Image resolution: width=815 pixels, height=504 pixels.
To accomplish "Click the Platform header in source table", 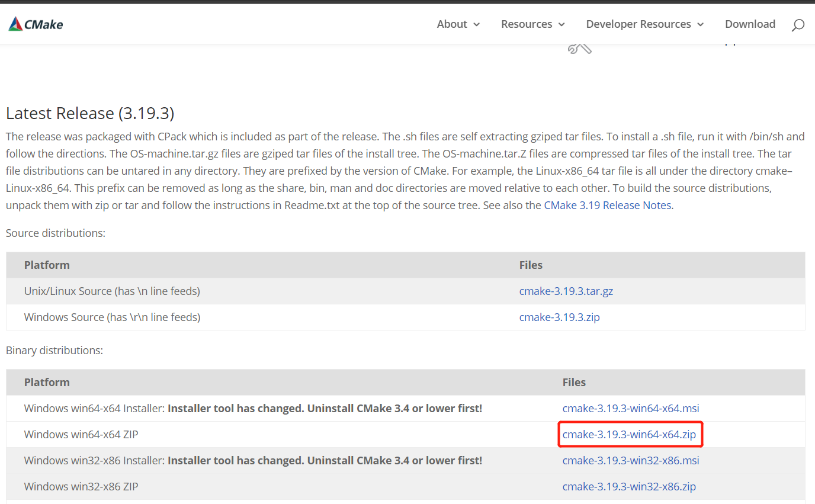I will coord(47,265).
